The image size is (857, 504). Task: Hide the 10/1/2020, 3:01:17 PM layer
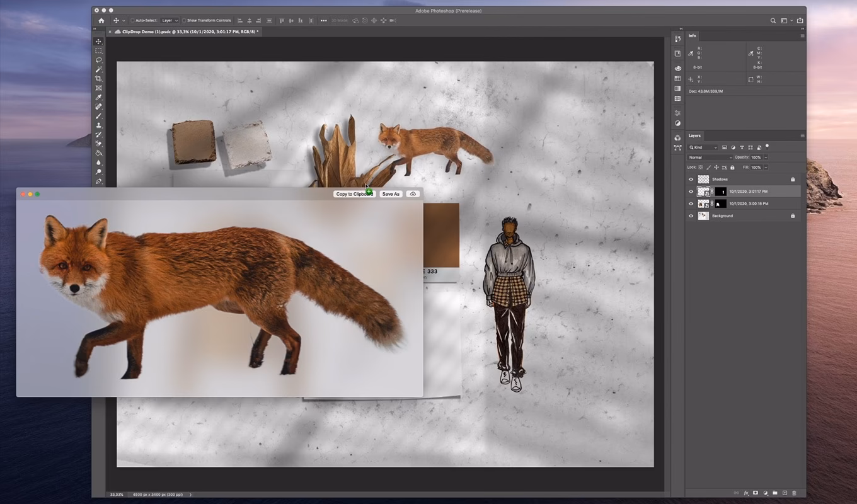(691, 192)
